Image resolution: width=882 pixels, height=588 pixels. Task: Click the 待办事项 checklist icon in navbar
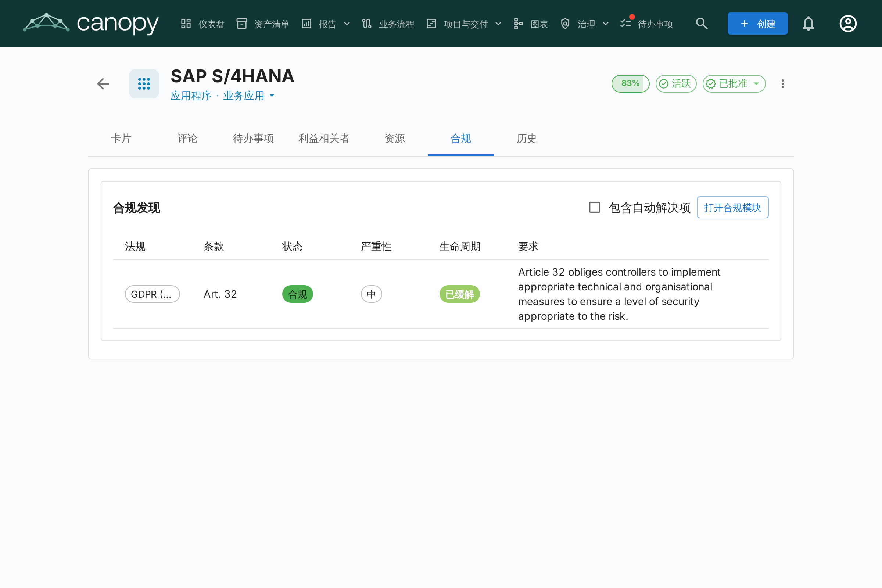[625, 24]
